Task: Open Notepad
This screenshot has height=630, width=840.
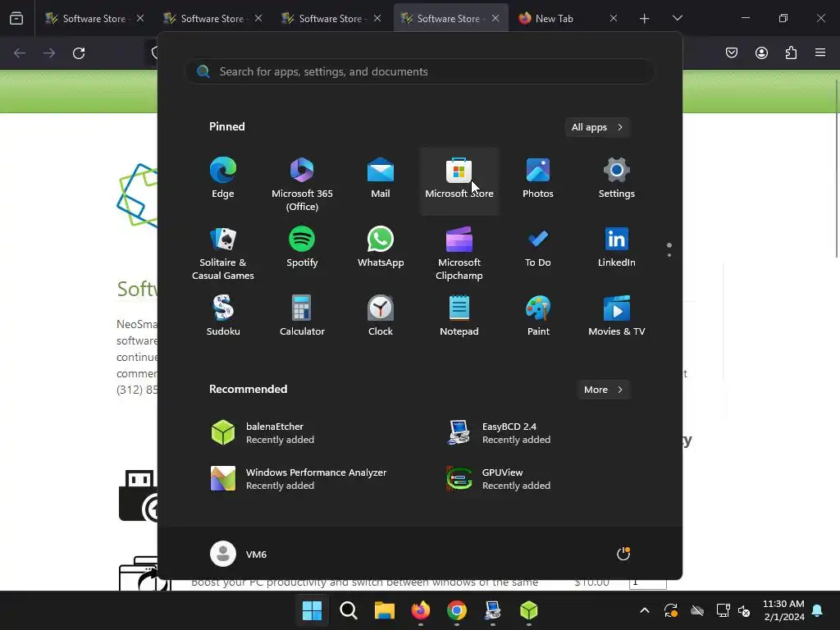Action: click(x=459, y=316)
